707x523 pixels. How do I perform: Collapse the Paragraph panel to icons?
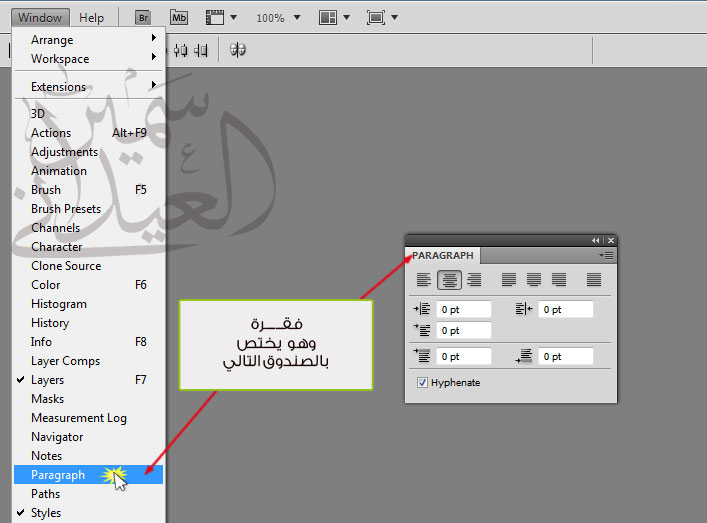coord(596,240)
